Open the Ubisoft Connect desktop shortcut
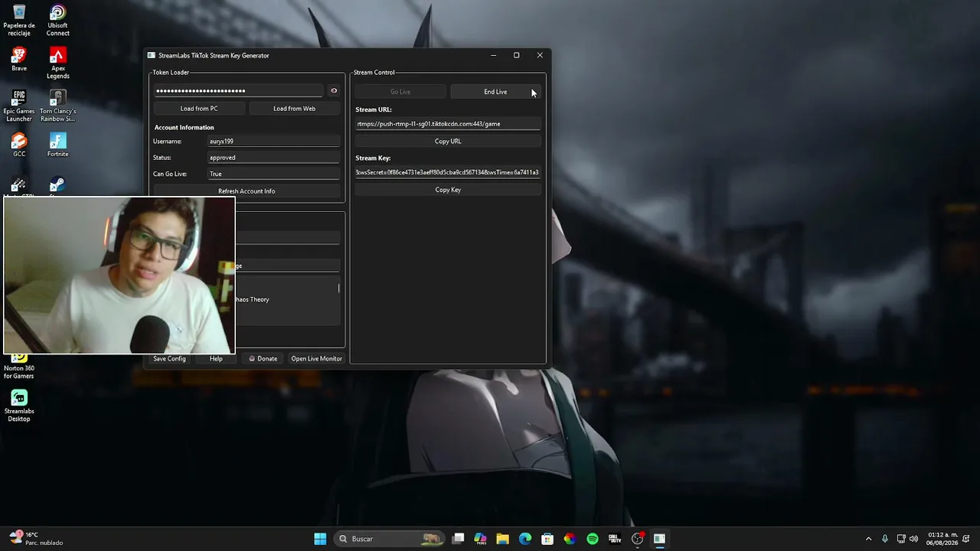This screenshot has height=551, width=980. pos(57,21)
